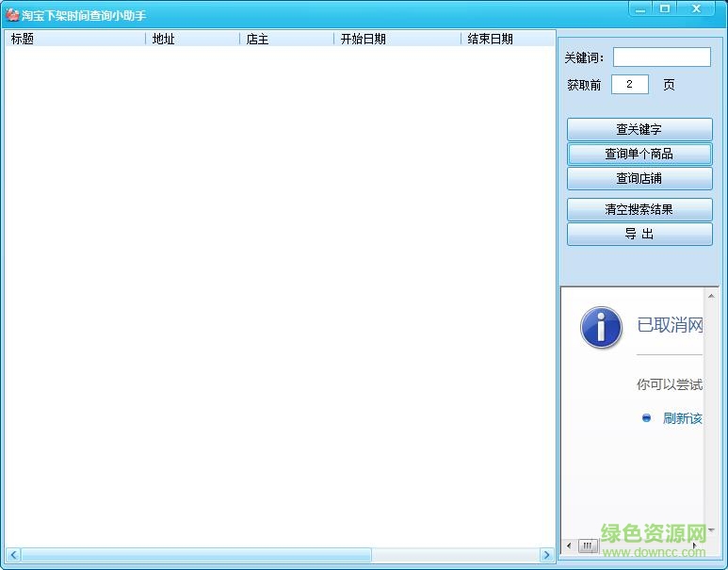Clear results with 清空搜索结果 button

(x=639, y=209)
